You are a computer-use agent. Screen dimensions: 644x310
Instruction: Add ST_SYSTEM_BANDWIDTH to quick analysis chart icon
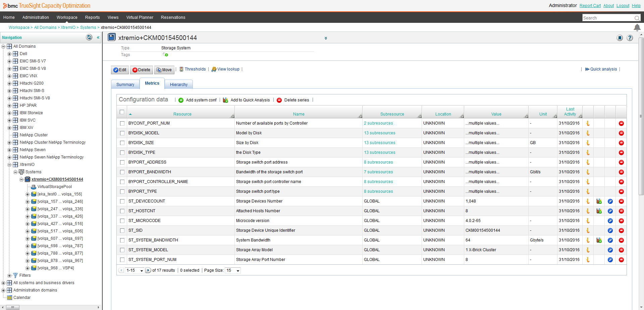pyautogui.click(x=599, y=240)
